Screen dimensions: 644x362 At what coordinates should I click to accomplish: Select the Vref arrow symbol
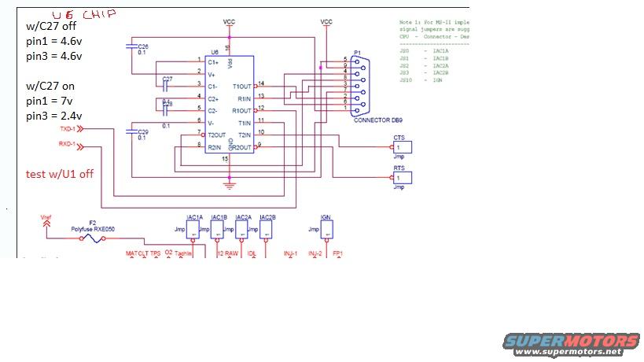click(x=46, y=223)
